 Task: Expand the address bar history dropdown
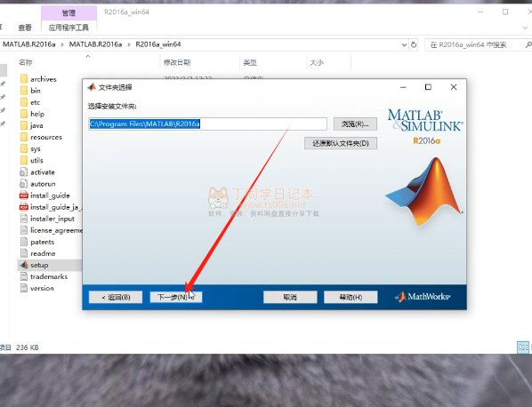[x=404, y=44]
